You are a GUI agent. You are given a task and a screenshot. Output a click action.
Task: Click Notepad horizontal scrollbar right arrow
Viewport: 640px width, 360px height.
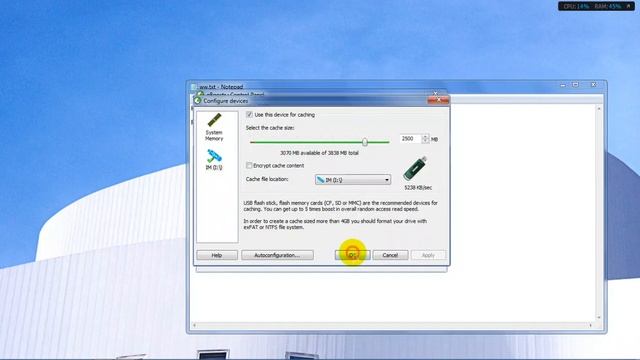(x=590, y=325)
